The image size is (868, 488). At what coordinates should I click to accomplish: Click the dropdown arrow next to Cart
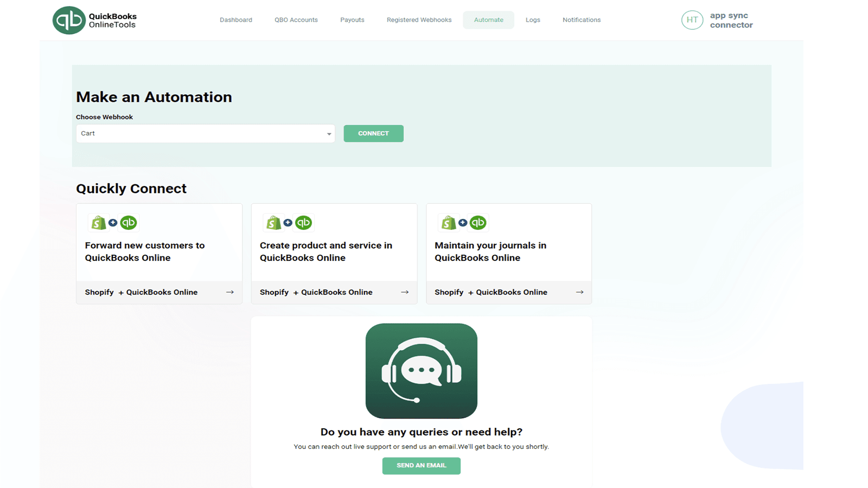coord(329,133)
